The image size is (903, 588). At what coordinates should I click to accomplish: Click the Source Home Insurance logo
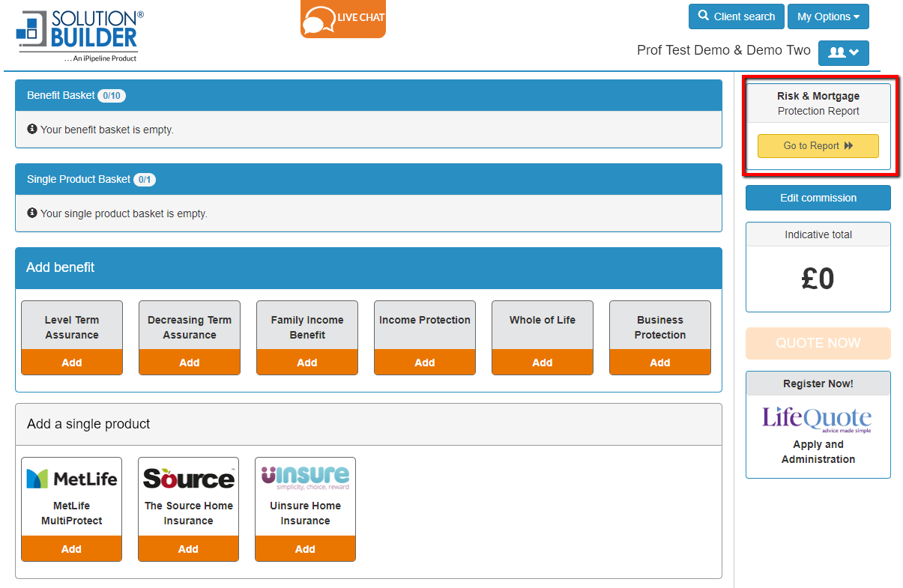pos(188,478)
